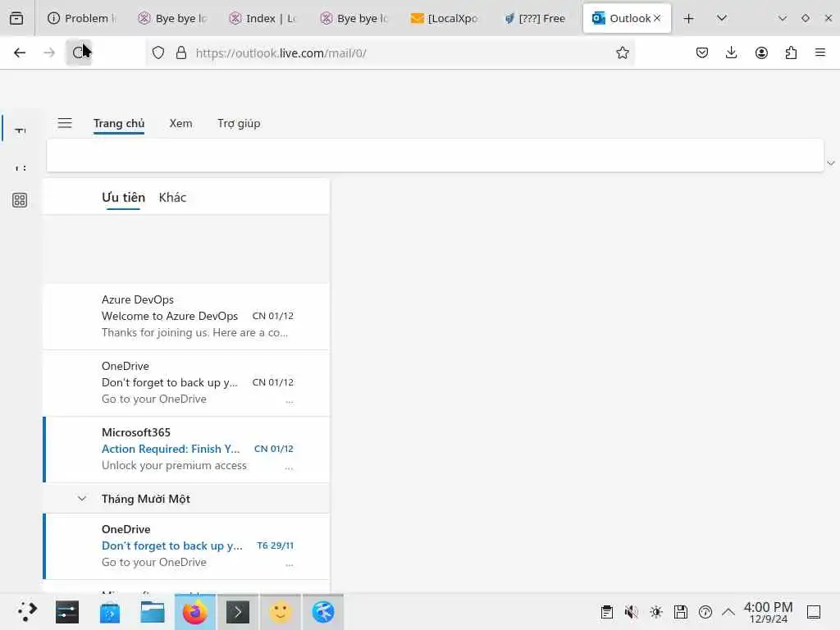
Task: Open the brightness tray icon
Action: click(x=656, y=612)
